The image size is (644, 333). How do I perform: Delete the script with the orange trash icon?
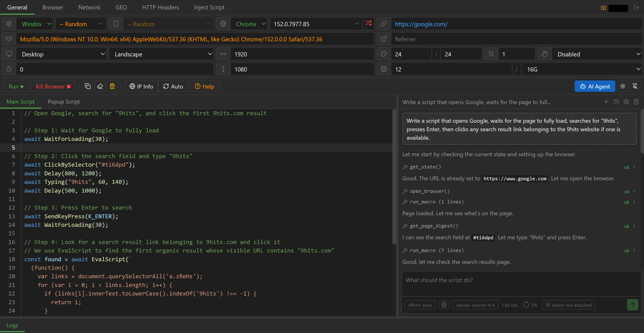tap(112, 86)
